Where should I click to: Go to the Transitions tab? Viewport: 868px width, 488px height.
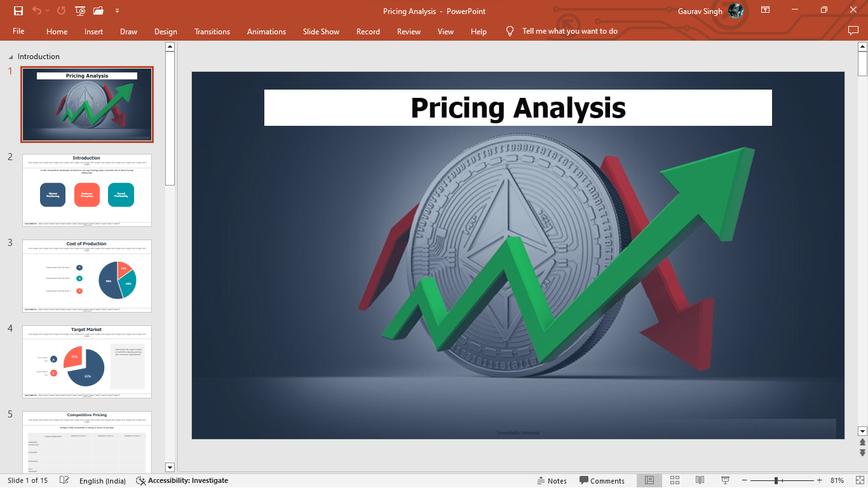pyautogui.click(x=212, y=31)
